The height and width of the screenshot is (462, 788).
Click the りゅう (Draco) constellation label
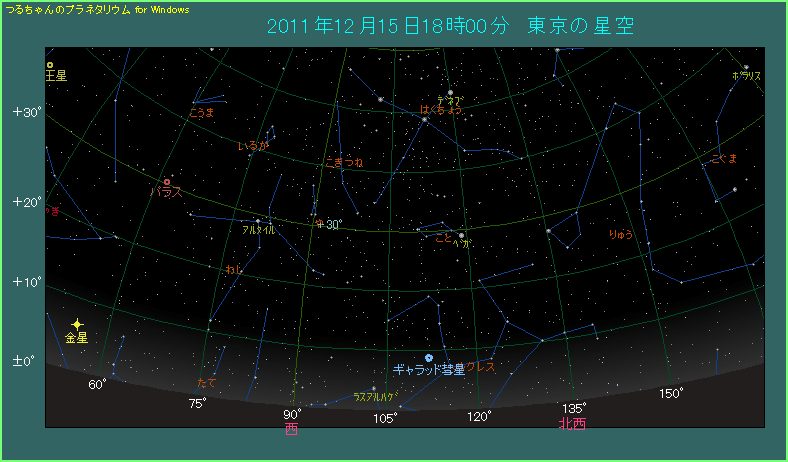click(619, 235)
